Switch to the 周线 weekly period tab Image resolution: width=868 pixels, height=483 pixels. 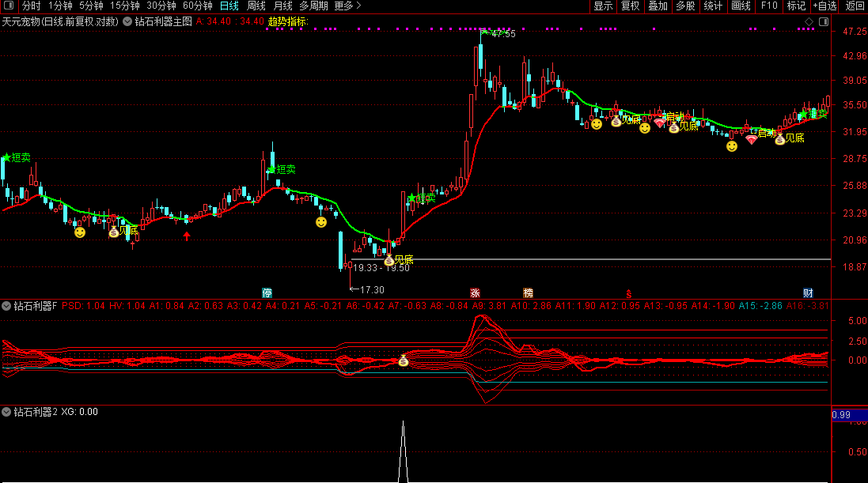256,6
